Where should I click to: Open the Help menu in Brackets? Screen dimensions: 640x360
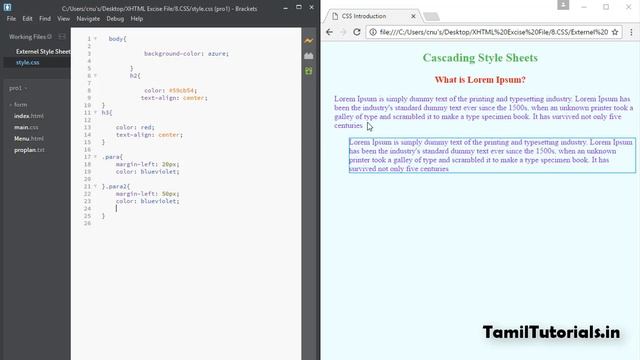pyautogui.click(x=137, y=19)
